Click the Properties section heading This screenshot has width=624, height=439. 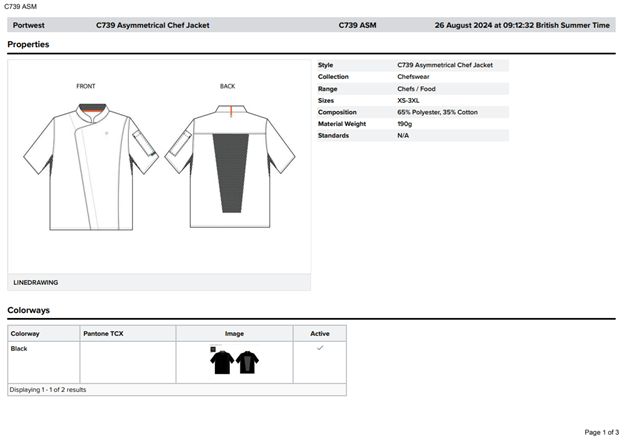click(28, 44)
